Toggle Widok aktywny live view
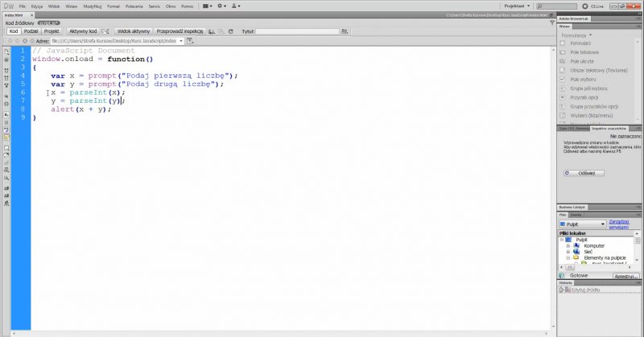This screenshot has height=337, width=644. tap(134, 31)
